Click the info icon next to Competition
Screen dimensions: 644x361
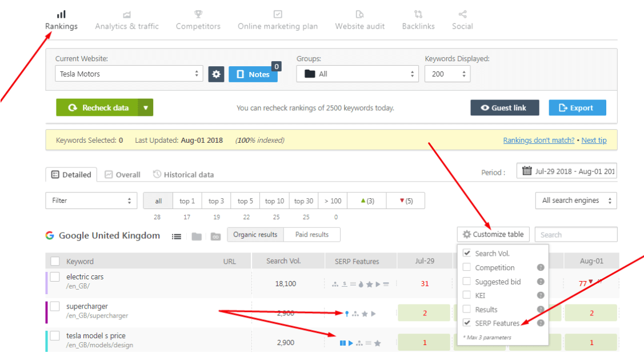tap(541, 267)
